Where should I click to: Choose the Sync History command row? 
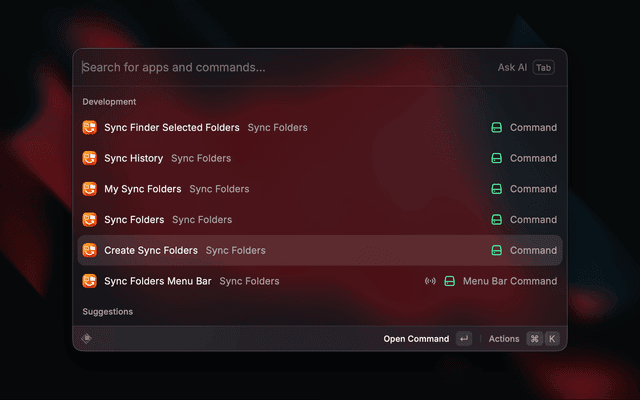(134, 158)
